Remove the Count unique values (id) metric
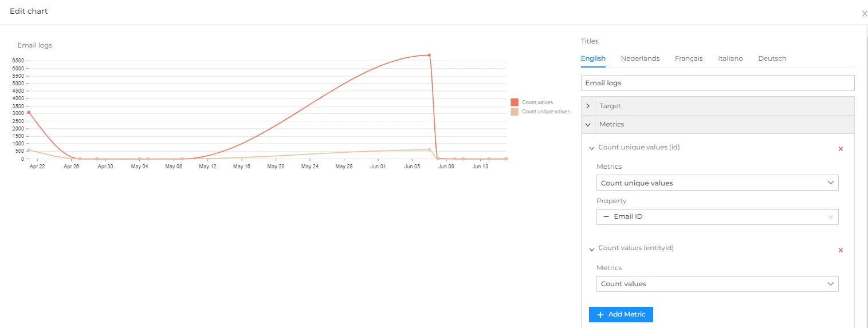Image resolution: width=868 pixels, height=328 pixels. tap(840, 149)
